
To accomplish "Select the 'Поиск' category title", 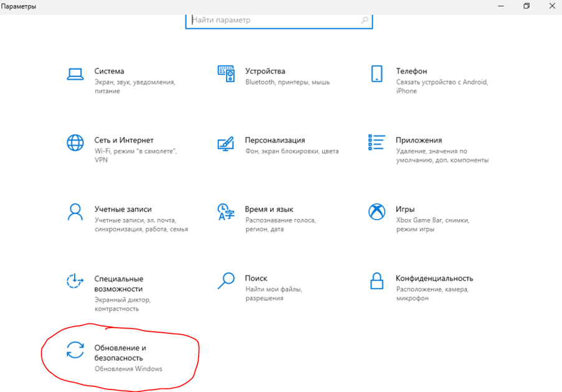I will (256, 278).
